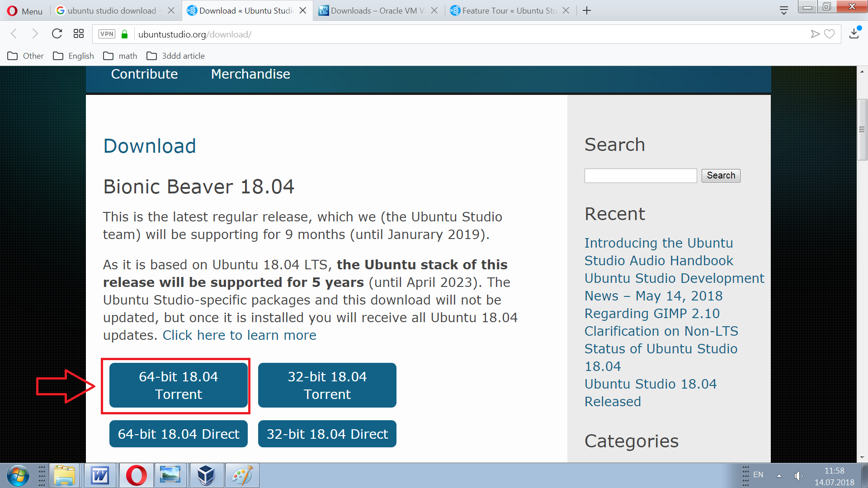868x488 pixels.
Task: Click the sidebar Search button
Action: point(721,176)
